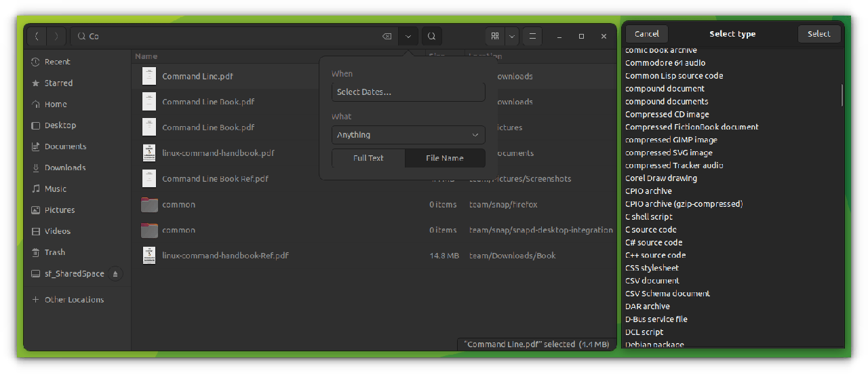Collapse the search filter options dropdown
The height and width of the screenshot is (375, 868).
pos(408,36)
